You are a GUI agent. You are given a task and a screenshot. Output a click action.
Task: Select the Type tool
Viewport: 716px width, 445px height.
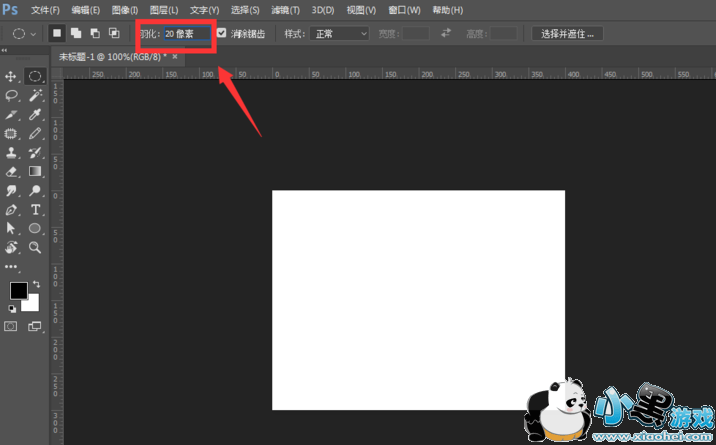pos(35,209)
